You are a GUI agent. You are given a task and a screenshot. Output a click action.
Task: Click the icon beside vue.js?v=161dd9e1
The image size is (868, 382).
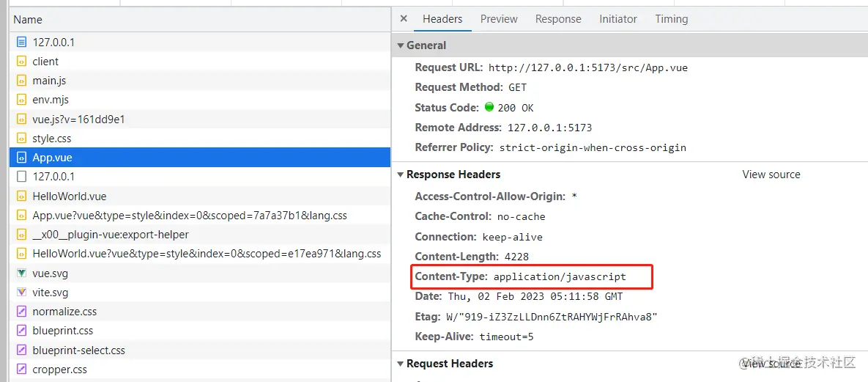click(x=21, y=120)
